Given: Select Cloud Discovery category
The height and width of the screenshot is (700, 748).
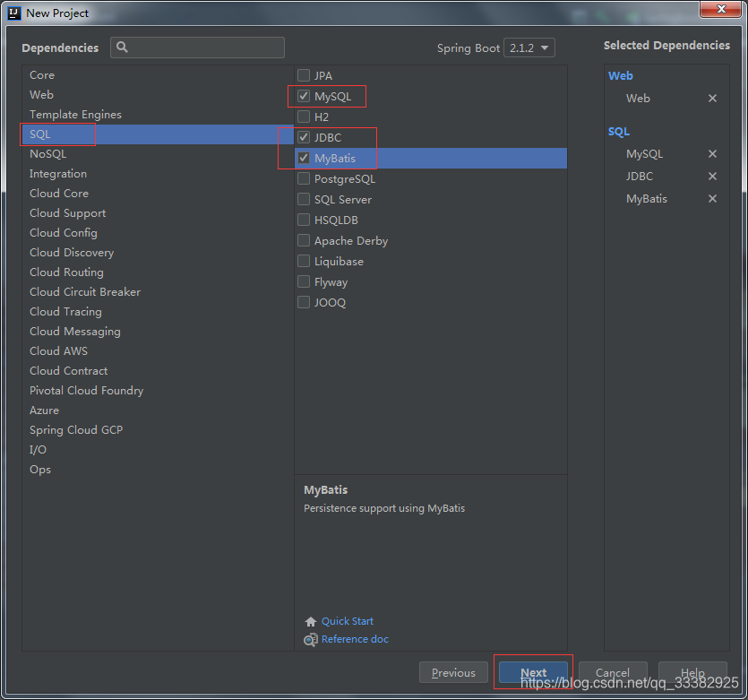Looking at the screenshot, I should pos(158,253).
